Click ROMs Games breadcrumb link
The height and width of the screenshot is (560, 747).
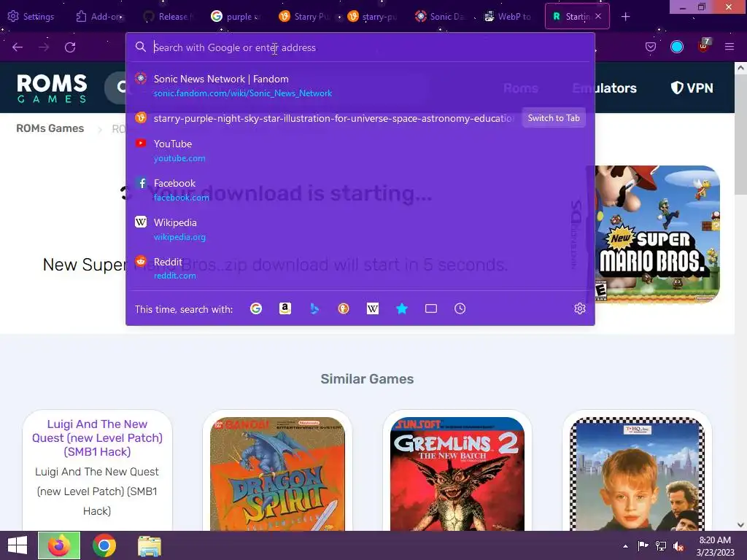tap(50, 128)
